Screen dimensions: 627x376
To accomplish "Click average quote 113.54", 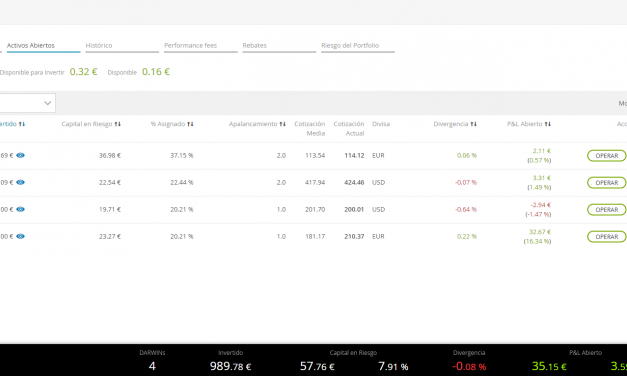I will click(x=315, y=156).
